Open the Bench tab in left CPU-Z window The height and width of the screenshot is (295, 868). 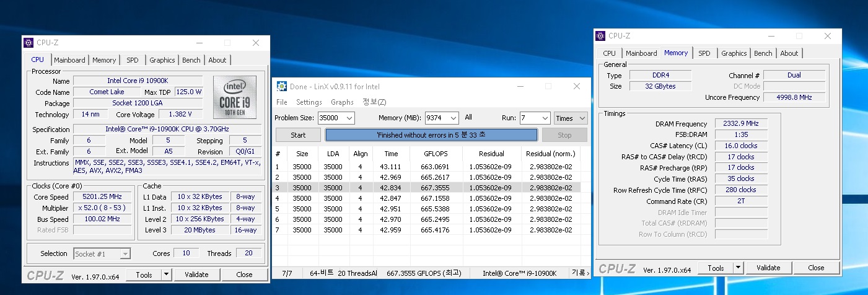click(x=191, y=60)
